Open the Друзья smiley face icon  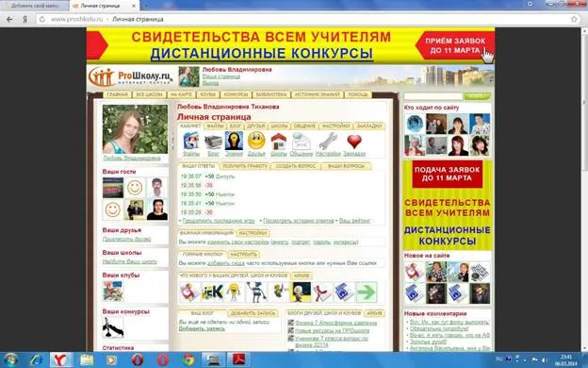(256, 141)
